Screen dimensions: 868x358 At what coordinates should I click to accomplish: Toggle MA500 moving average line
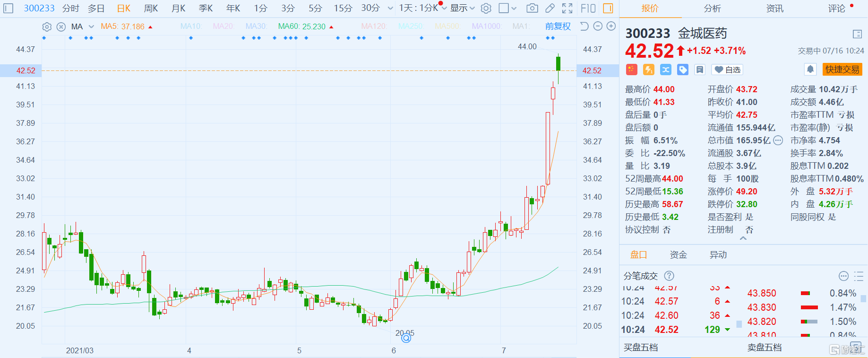[447, 26]
